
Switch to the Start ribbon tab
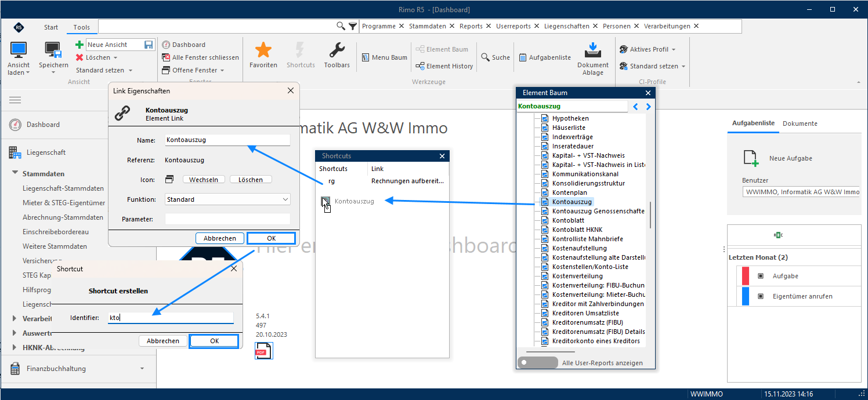(51, 27)
